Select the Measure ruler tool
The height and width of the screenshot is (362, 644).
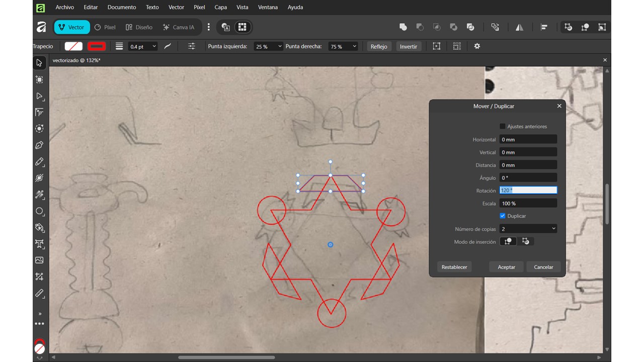click(39, 293)
